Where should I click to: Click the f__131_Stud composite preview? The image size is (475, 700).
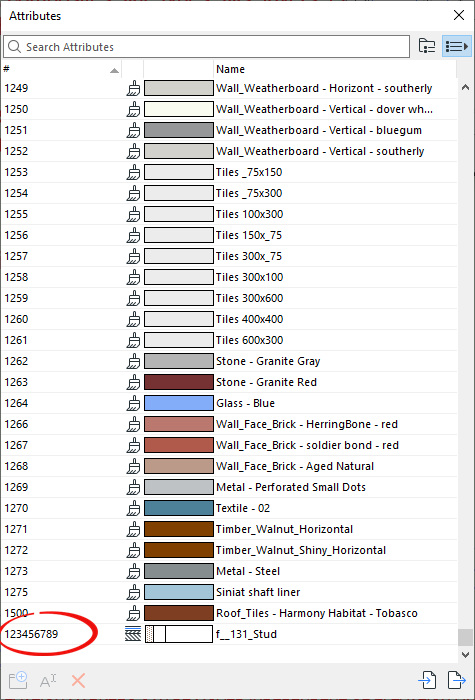pyautogui.click(x=179, y=634)
